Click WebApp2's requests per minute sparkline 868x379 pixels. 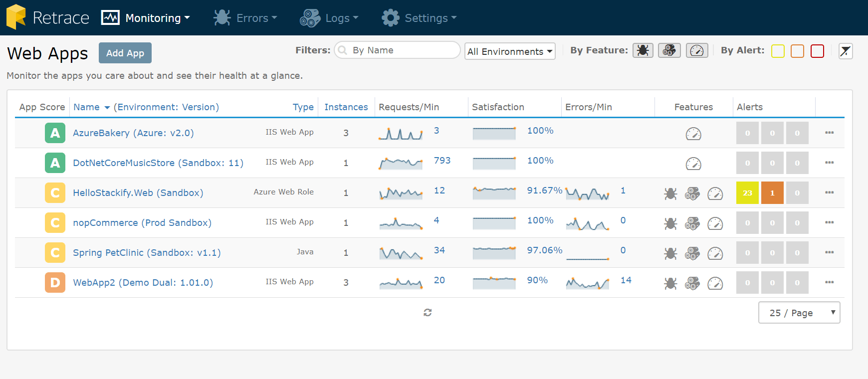click(401, 283)
